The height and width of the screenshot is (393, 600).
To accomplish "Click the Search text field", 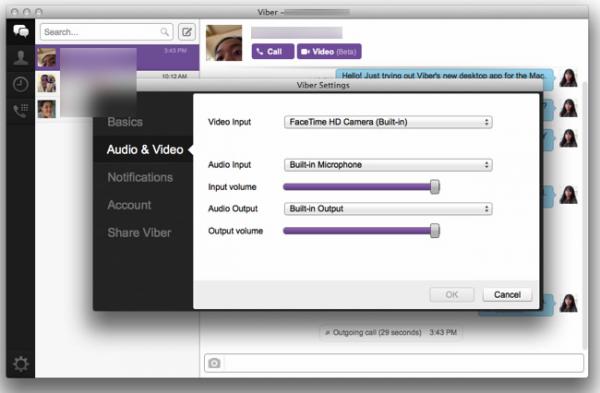I will [x=106, y=32].
